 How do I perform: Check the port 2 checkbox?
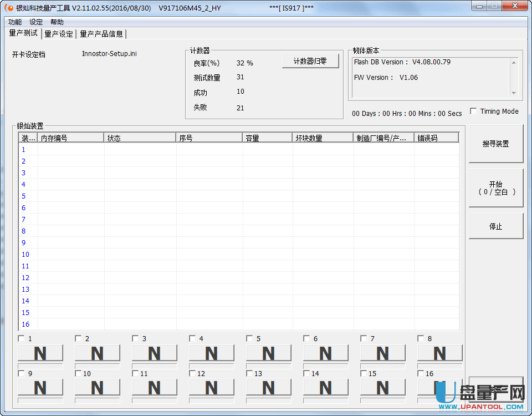tap(78, 338)
